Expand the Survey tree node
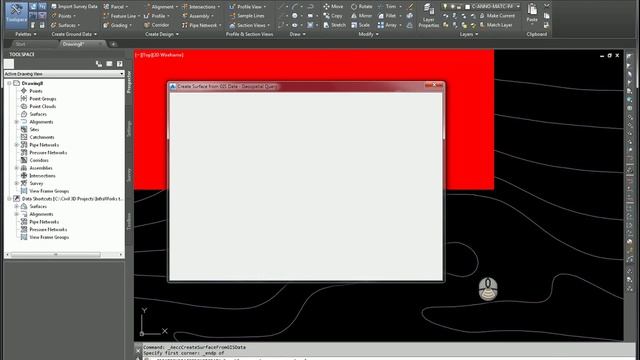The height and width of the screenshot is (360, 640). [x=17, y=184]
